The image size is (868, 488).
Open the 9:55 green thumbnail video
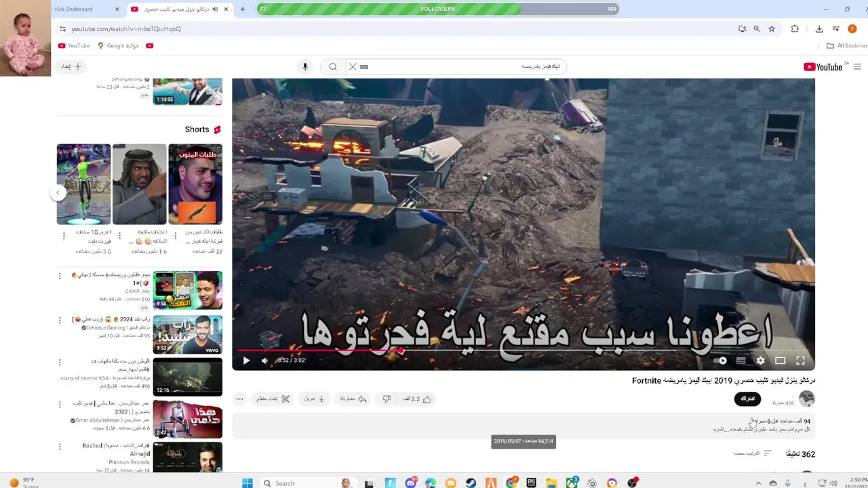(188, 290)
